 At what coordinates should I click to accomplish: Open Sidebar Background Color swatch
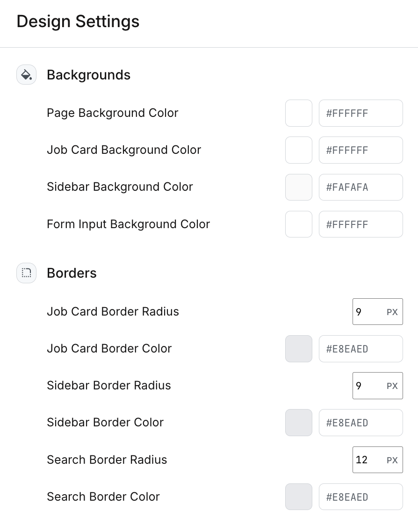pos(299,187)
